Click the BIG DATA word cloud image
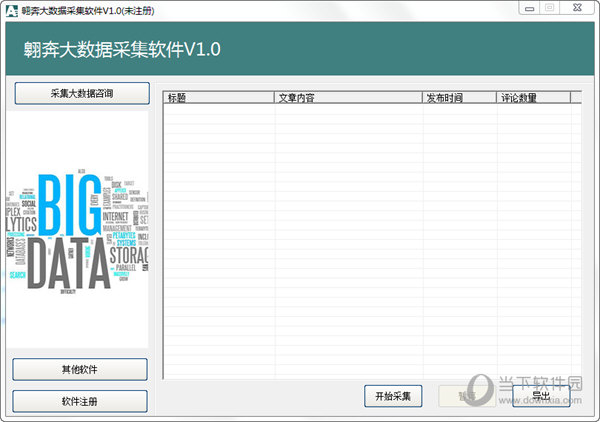Image resolution: width=600 pixels, height=422 pixels. 77,230
